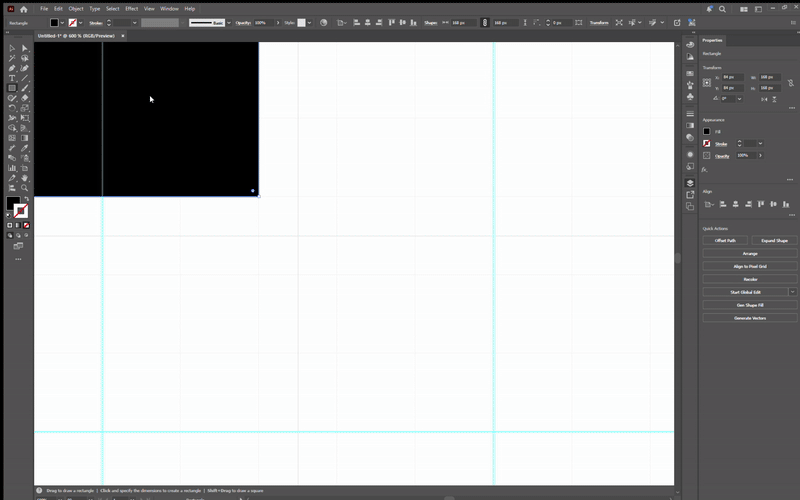Pick the Pen tool
The image size is (800, 500).
click(x=12, y=68)
